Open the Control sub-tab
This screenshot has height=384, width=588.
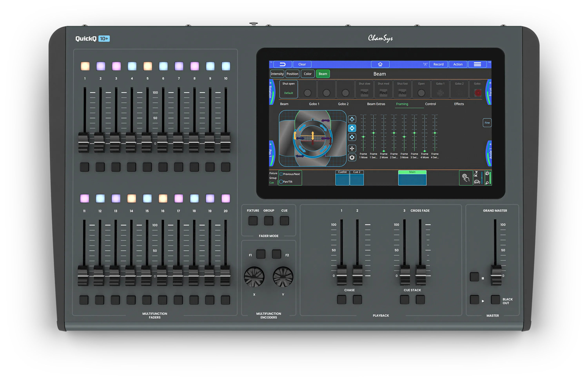(x=430, y=104)
